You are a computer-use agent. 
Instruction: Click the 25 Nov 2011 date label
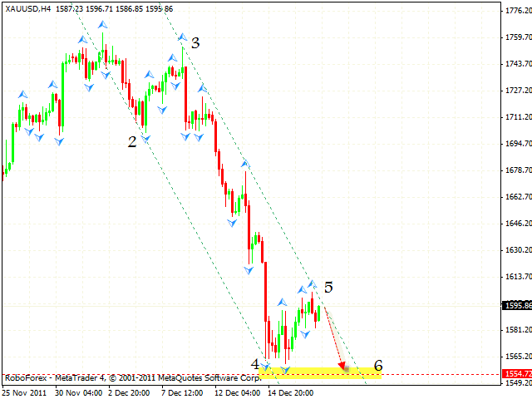(x=27, y=392)
